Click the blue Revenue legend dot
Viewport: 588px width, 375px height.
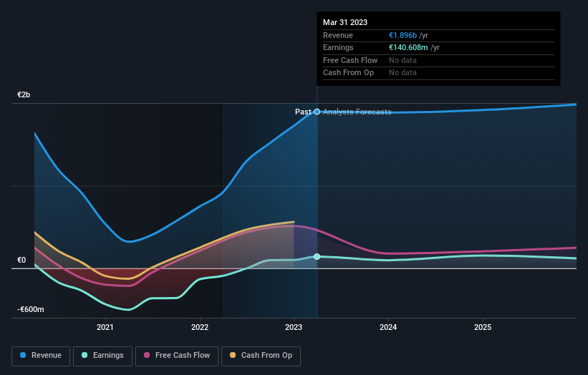pyautogui.click(x=23, y=355)
